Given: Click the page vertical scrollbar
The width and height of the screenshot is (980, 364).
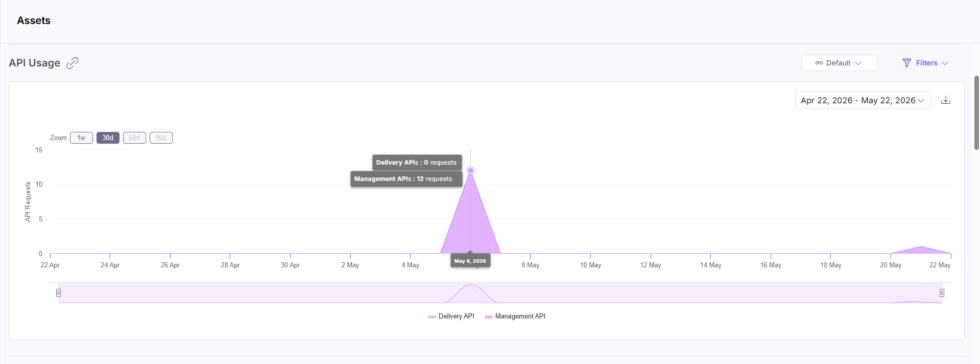Looking at the screenshot, I should click(x=976, y=112).
